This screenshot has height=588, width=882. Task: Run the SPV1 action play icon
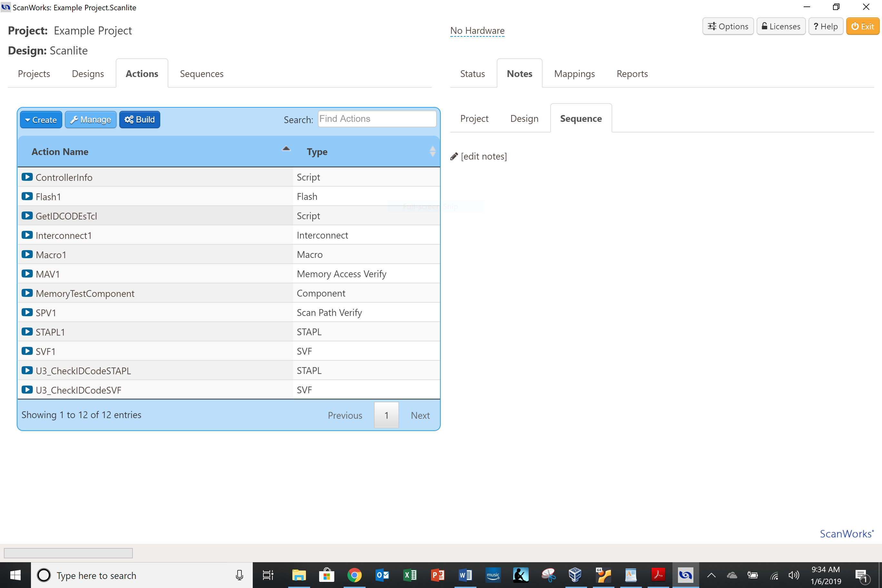pos(27,312)
